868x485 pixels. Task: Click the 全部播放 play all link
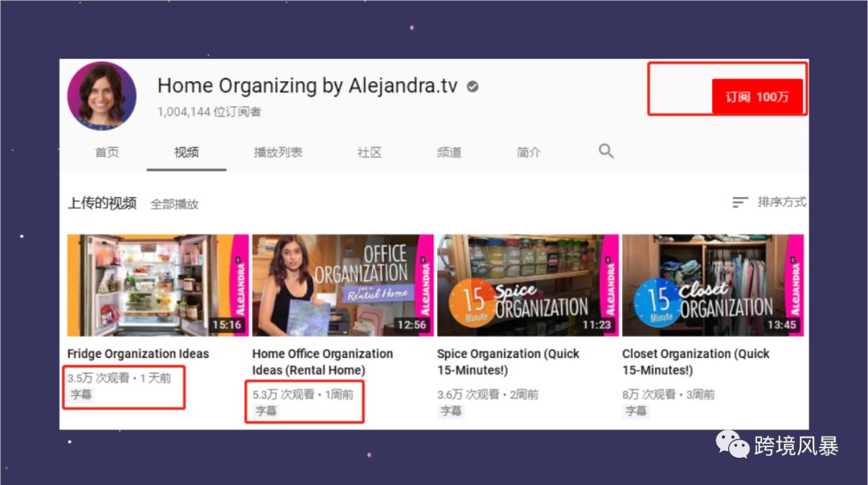(174, 204)
